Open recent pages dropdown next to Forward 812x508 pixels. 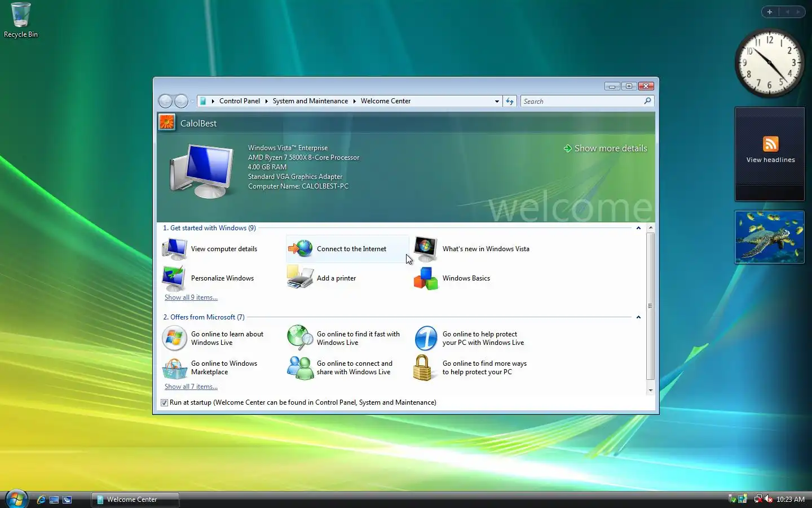pos(192,102)
